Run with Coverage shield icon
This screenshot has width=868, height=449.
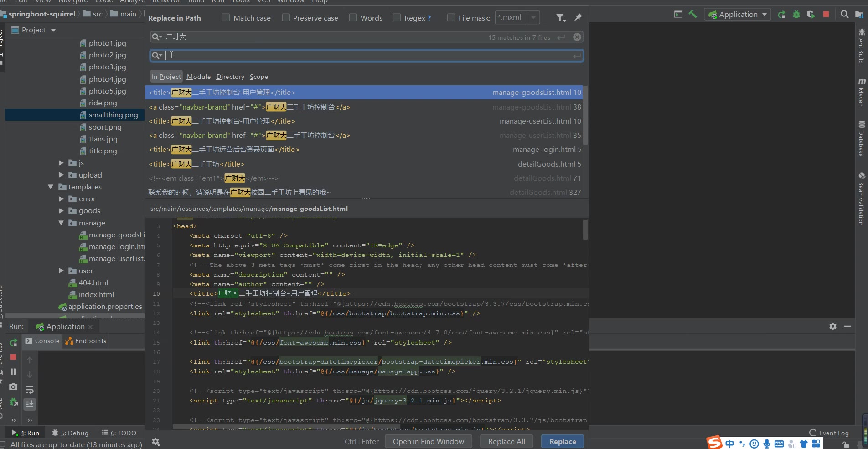pos(811,15)
